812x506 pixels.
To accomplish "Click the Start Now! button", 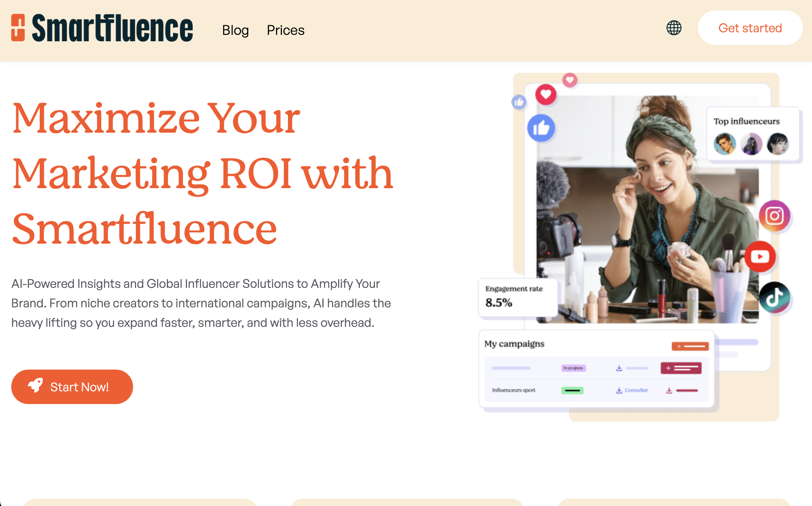I will coord(72,386).
